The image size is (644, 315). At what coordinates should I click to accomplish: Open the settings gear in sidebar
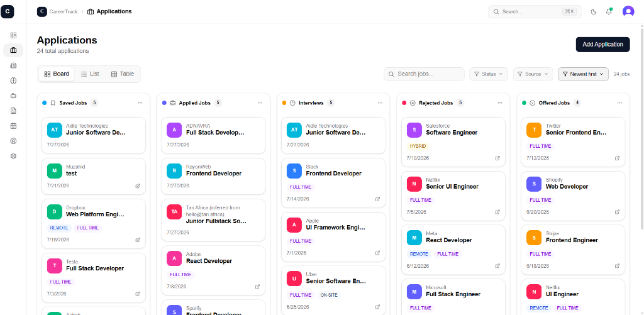pos(13,156)
